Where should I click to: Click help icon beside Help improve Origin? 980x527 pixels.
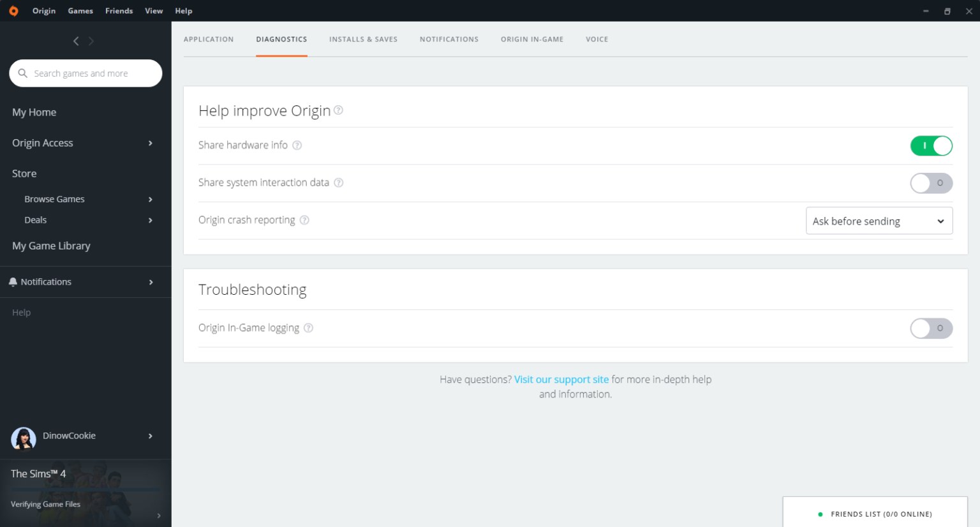(339, 110)
